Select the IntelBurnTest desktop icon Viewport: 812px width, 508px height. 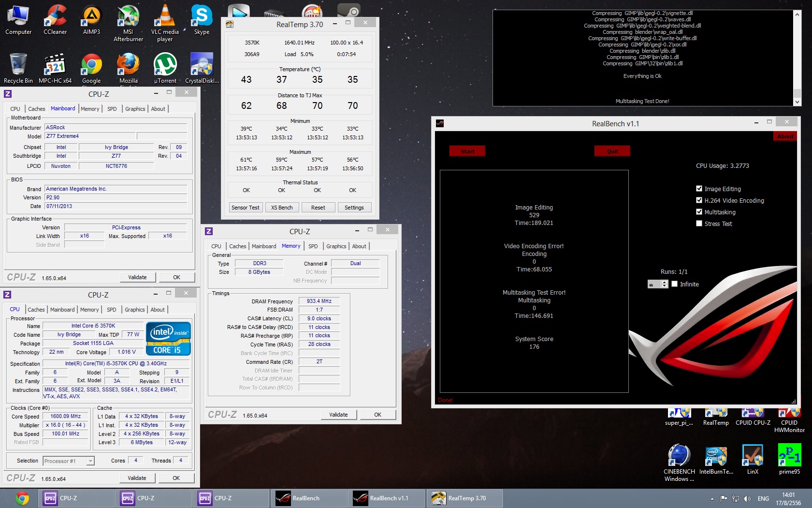tap(716, 460)
